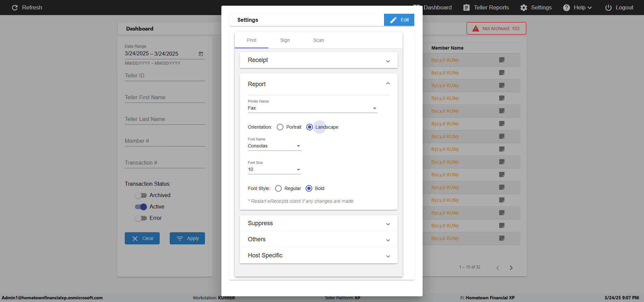Viewport: 644px width, 302px height.
Task: Switch to the Sign tab
Action: 285,40
